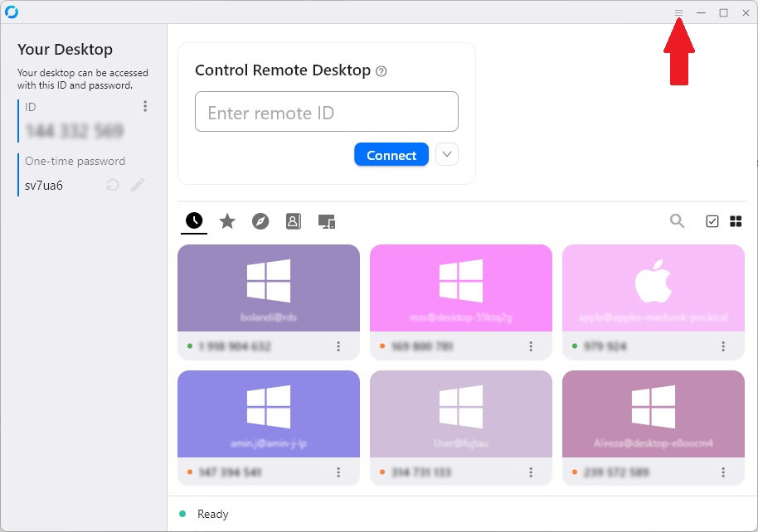The height and width of the screenshot is (532, 758).
Task: Click the edit password pencil icon
Action: coord(138,185)
